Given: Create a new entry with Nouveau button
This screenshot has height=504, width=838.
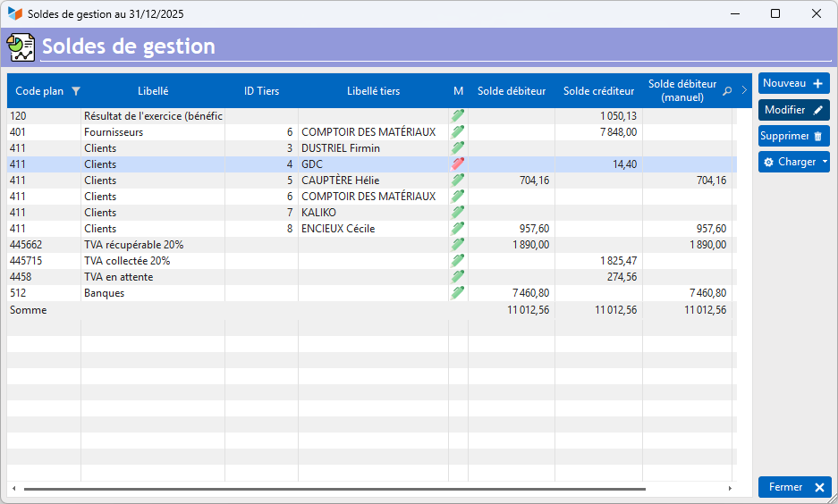Looking at the screenshot, I should coord(793,83).
